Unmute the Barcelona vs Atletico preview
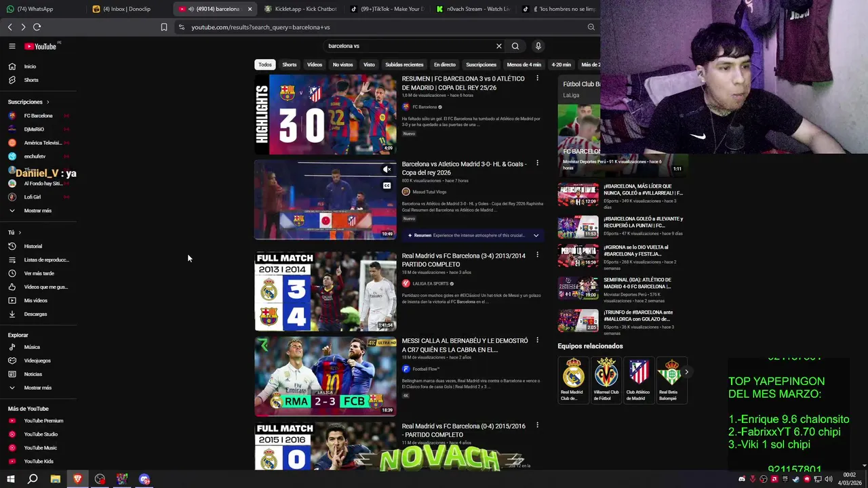 pos(387,169)
